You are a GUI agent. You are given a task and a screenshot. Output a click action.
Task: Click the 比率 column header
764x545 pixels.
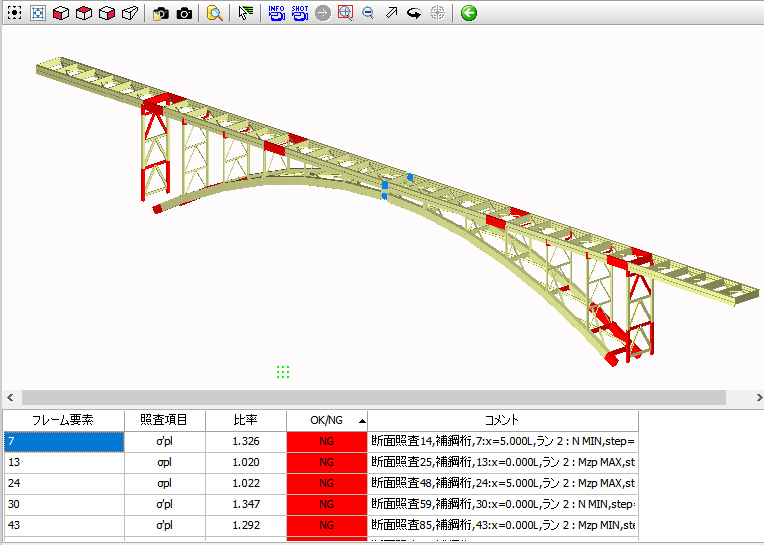coord(245,420)
